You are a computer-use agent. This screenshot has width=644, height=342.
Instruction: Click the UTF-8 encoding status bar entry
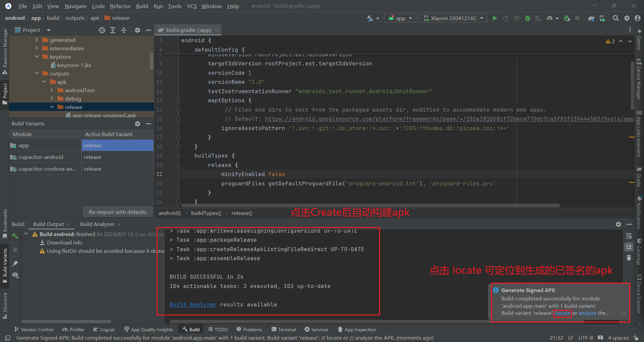[x=586, y=338]
